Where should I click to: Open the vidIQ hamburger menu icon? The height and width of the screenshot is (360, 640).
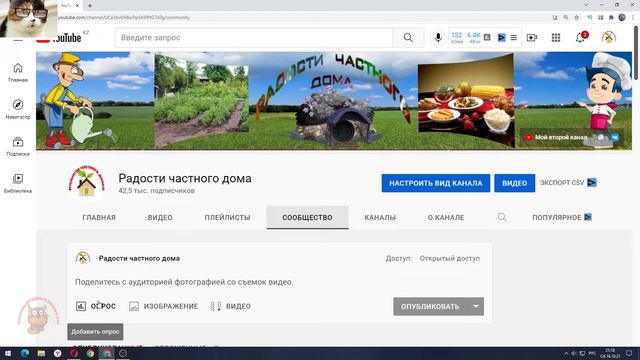click(x=513, y=38)
